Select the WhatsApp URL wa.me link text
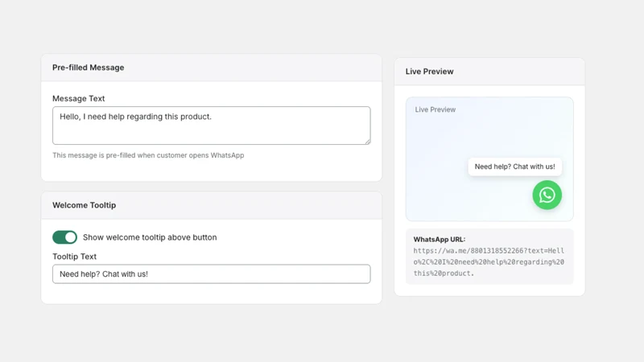The width and height of the screenshot is (644, 362). pyautogui.click(x=489, y=262)
